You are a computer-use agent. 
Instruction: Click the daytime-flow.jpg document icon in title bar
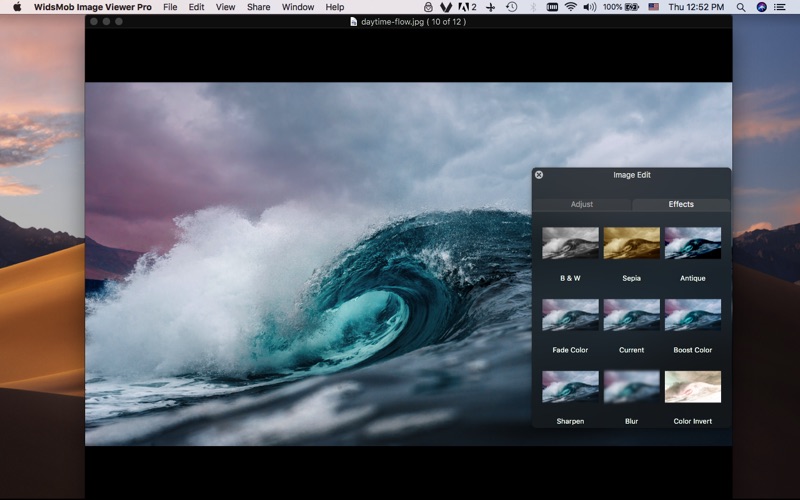click(x=353, y=21)
